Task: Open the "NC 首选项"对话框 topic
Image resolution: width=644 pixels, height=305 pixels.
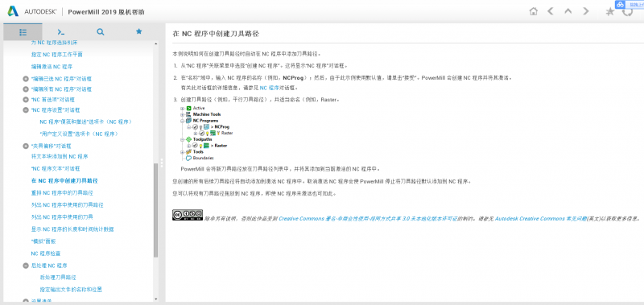Action: 52,99
